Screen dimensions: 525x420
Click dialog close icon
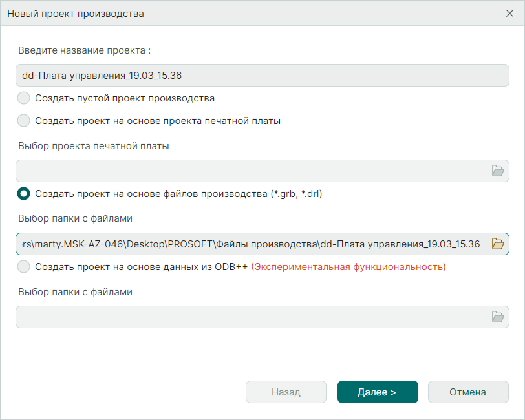pyautogui.click(x=510, y=13)
